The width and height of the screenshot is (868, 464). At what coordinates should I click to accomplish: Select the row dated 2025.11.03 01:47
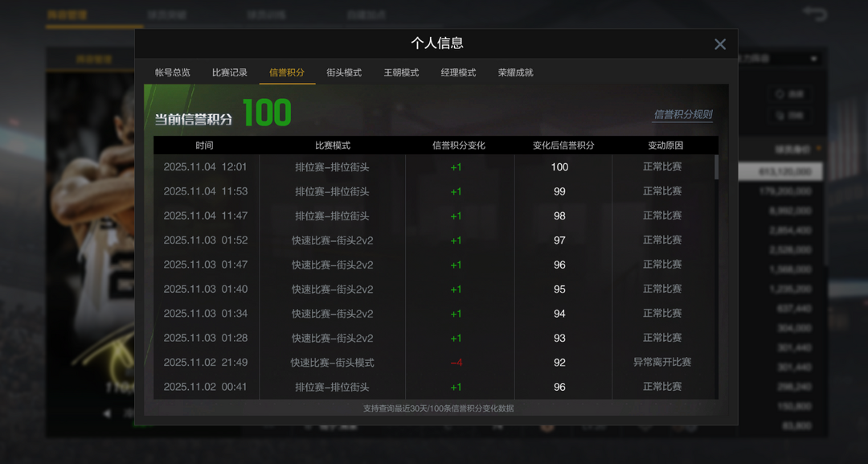[x=436, y=264]
